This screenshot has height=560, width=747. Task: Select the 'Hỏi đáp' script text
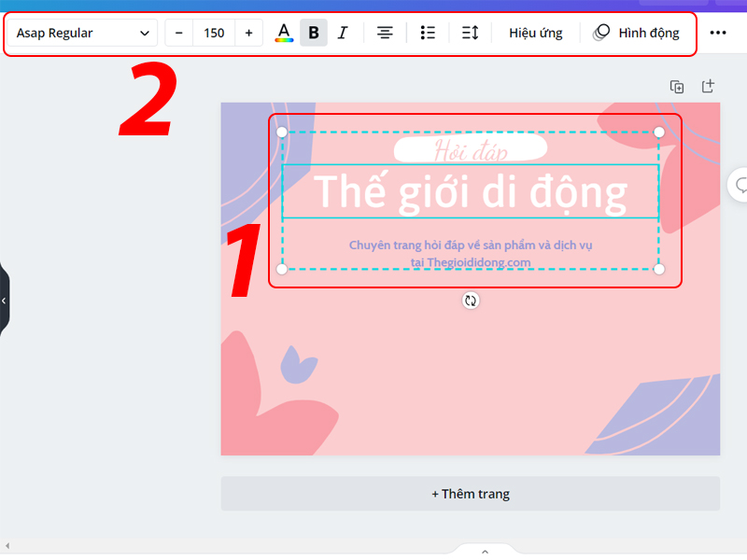pos(471,149)
